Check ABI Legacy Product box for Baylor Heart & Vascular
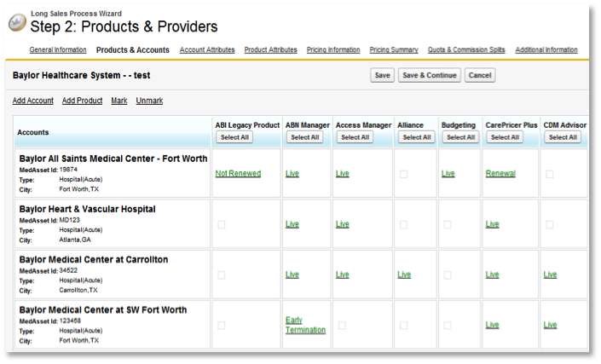The width and height of the screenshot is (601, 364). [222, 224]
